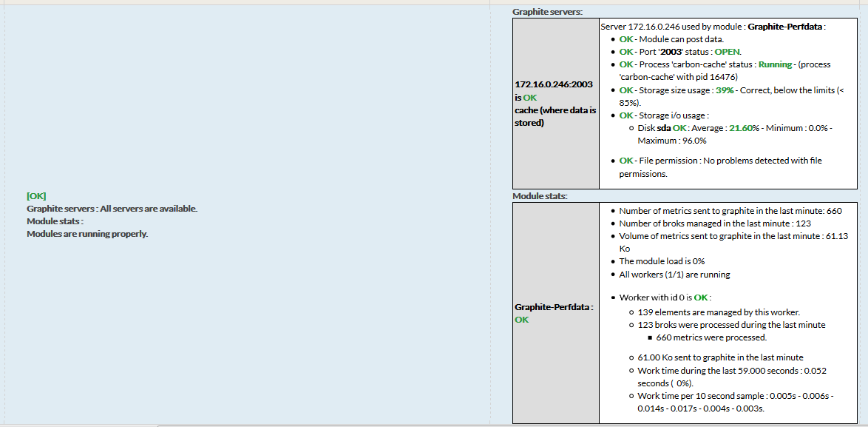Viewport: 868px width, 427px height.
Task: Click the green [OK] status label
Action: (36, 196)
